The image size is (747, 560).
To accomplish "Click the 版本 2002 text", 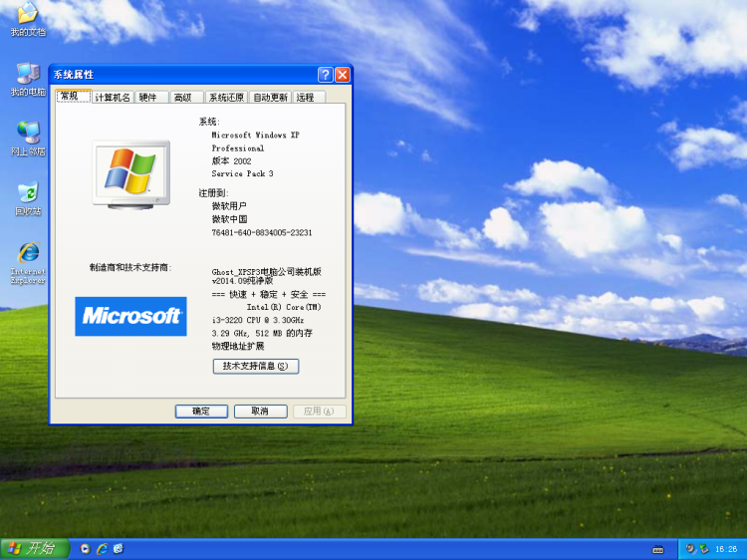I will coord(231,161).
